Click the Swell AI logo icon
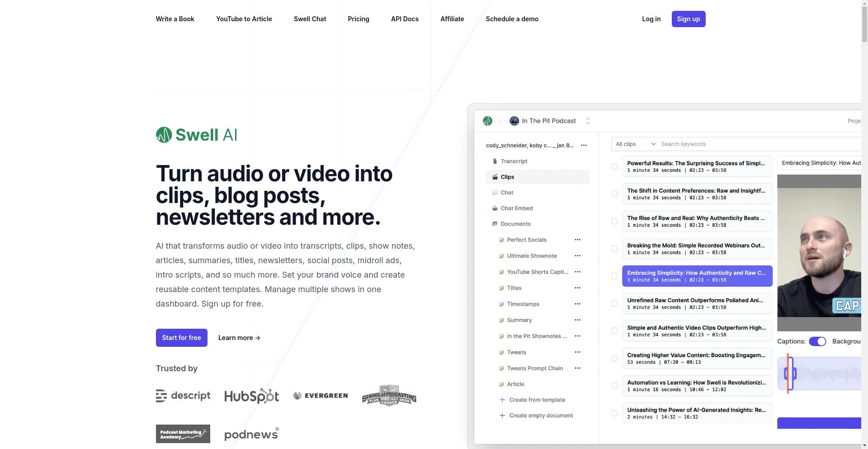The height and width of the screenshot is (449, 868). tap(164, 135)
